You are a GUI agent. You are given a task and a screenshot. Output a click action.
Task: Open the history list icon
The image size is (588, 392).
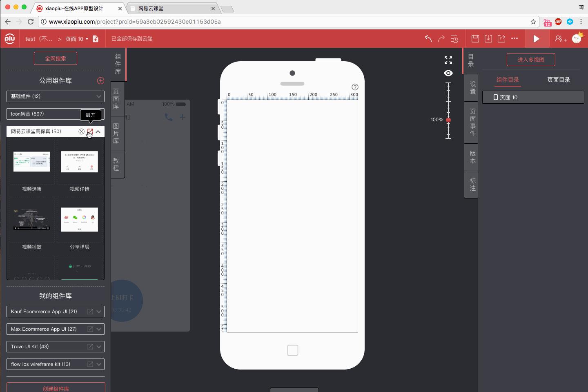click(x=454, y=39)
